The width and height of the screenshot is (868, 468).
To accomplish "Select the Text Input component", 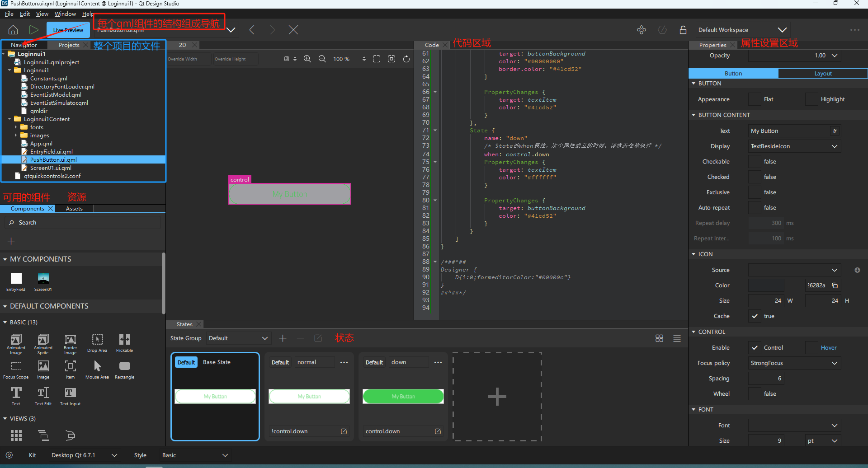I will 70,397.
